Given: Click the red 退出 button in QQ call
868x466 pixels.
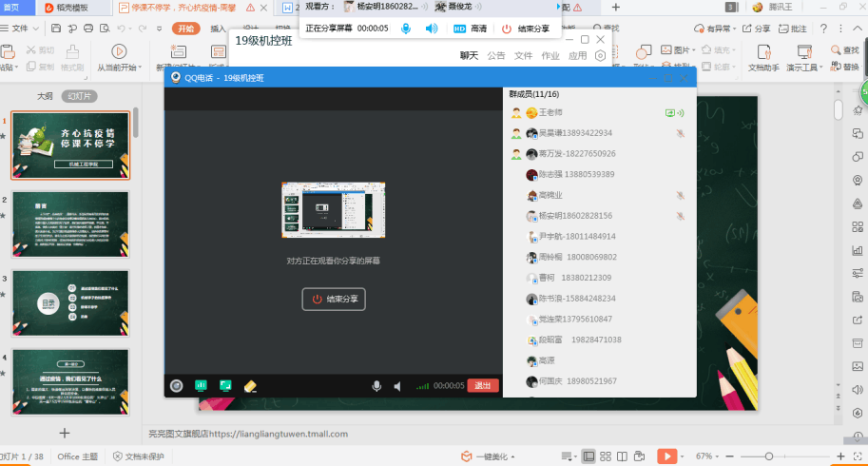Looking at the screenshot, I should [483, 386].
